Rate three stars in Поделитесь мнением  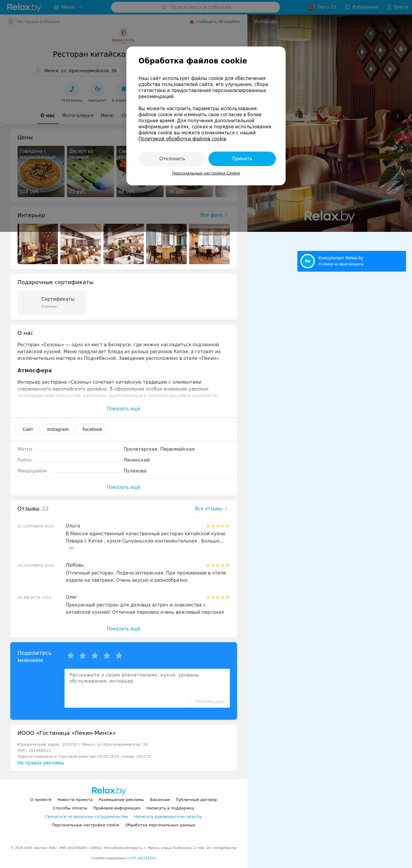point(95,655)
